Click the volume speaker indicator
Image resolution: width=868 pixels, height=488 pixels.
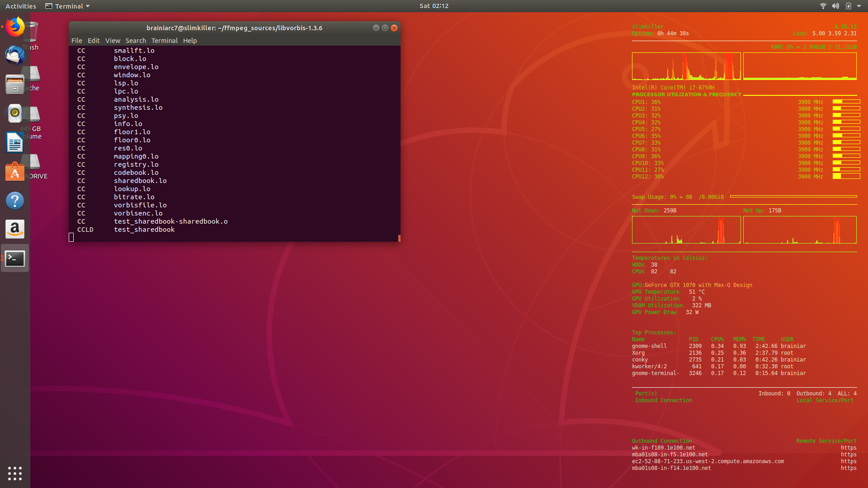click(x=835, y=6)
